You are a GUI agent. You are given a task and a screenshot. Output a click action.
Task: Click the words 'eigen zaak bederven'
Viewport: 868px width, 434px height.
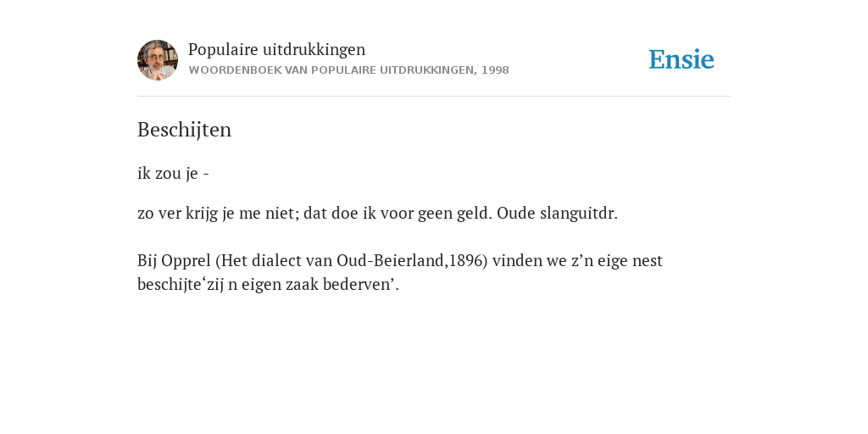[x=317, y=285]
